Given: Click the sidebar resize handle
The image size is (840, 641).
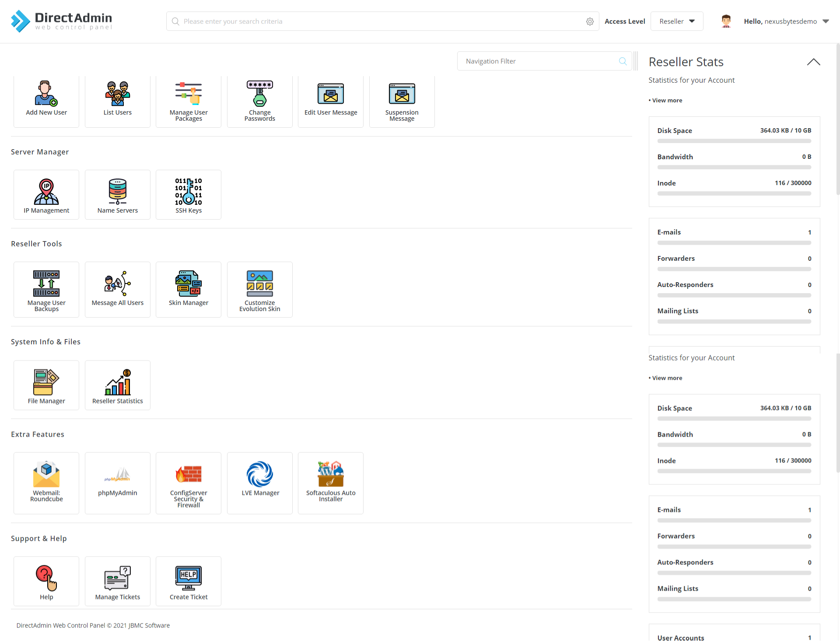Looking at the screenshot, I should (636, 61).
